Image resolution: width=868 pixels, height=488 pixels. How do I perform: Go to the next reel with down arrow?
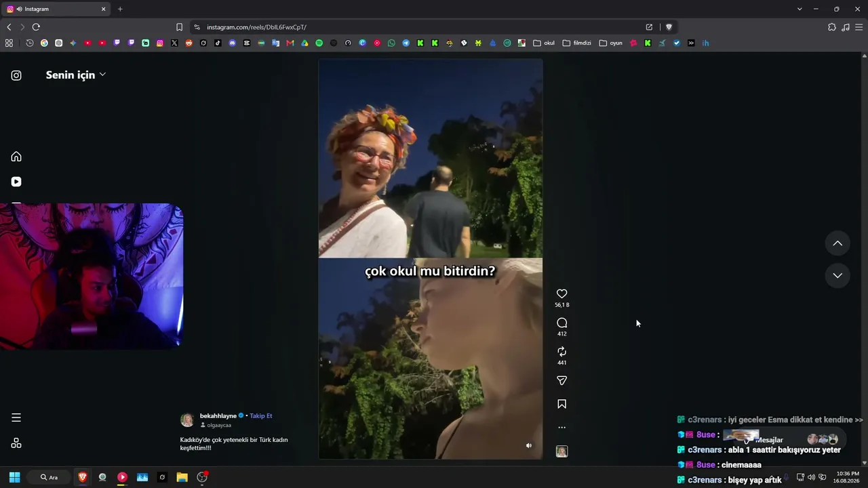[837, 275]
